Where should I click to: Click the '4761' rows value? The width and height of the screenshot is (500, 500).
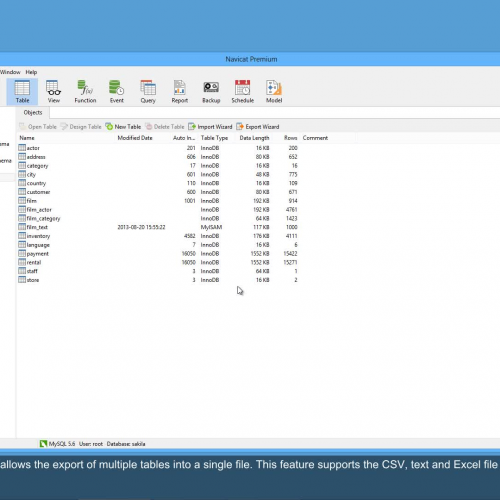pyautogui.click(x=292, y=209)
